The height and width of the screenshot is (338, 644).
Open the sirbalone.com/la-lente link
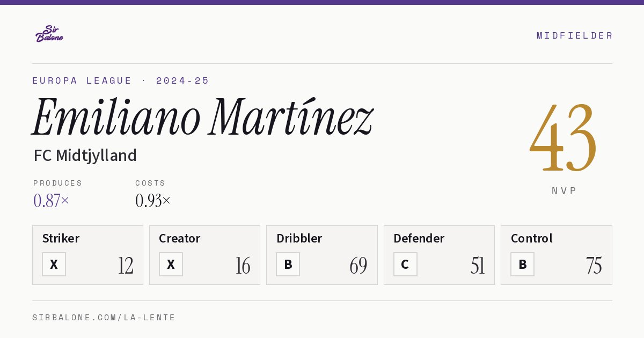[104, 318]
